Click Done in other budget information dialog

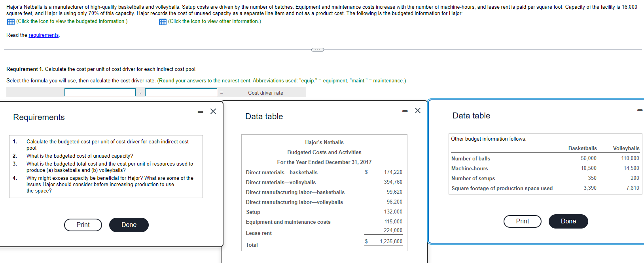(x=568, y=221)
